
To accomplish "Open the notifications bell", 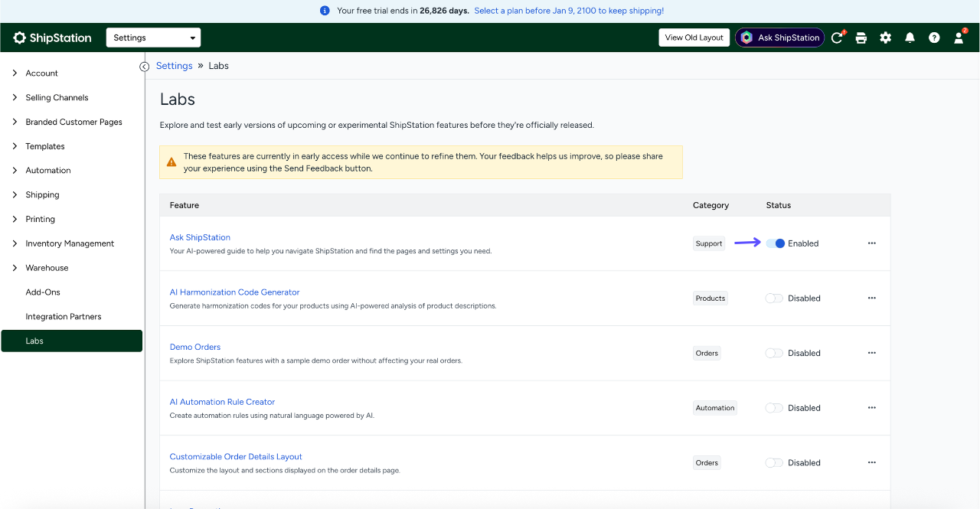I will [x=910, y=38].
